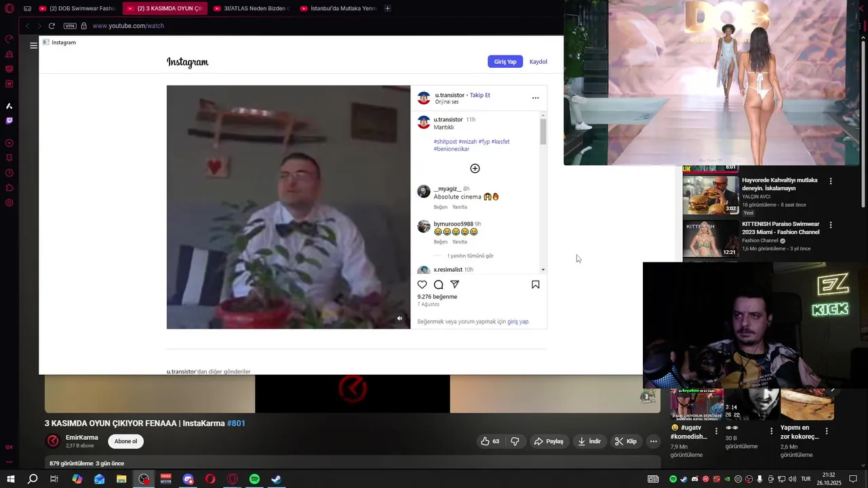
Task: Click the 'giriş yap' link below likes
Action: (x=518, y=322)
